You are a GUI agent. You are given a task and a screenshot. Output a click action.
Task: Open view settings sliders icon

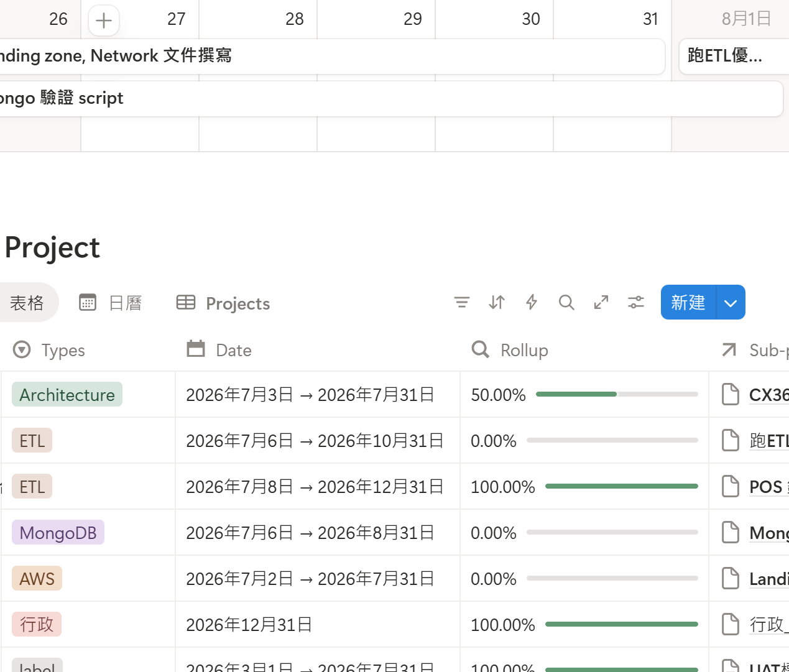tap(636, 303)
